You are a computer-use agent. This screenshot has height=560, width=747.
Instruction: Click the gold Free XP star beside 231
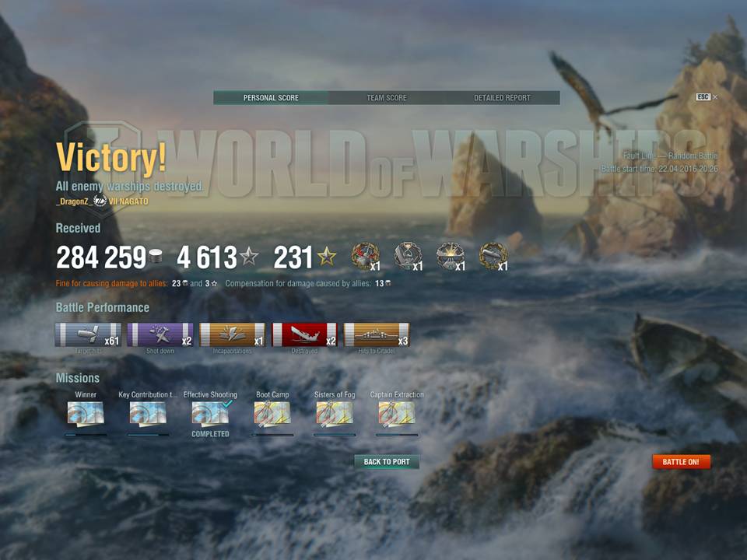coord(327,256)
